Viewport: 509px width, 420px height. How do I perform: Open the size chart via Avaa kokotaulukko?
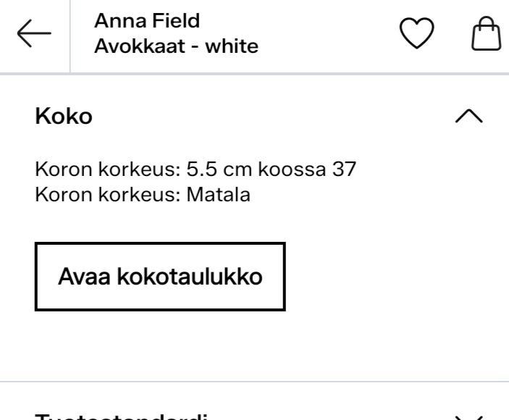pyautogui.click(x=160, y=277)
